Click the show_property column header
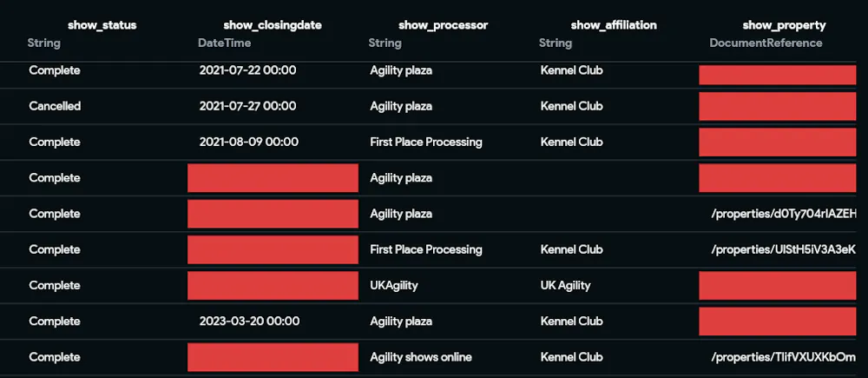The width and height of the screenshot is (868, 378). coord(784,25)
